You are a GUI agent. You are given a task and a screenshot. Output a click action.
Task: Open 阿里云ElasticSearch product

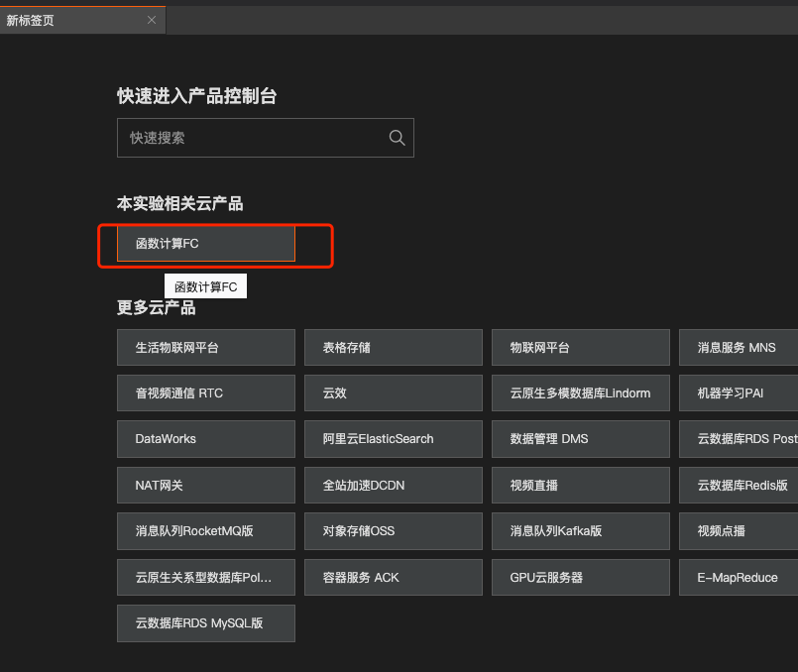394,439
